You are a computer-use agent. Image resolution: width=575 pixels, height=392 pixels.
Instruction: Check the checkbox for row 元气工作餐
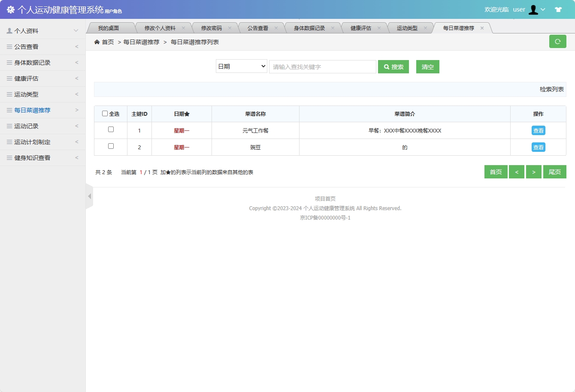click(110, 129)
